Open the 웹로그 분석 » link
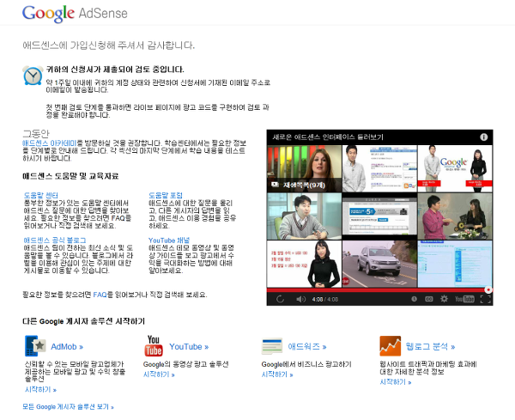 pyautogui.click(x=430, y=346)
